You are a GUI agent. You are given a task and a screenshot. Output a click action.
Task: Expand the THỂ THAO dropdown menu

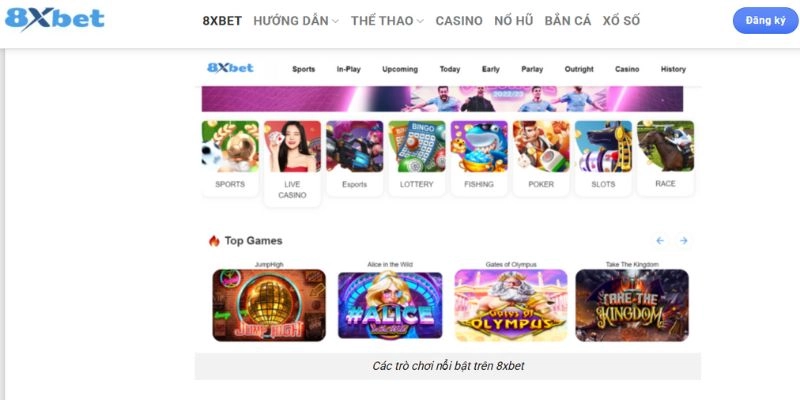coord(387,21)
